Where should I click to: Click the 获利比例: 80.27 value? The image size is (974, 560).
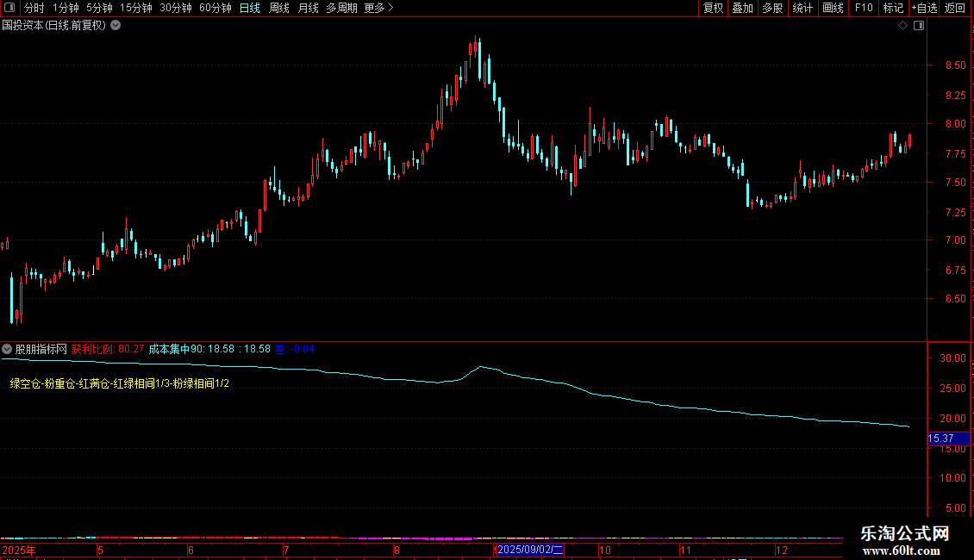click(108, 349)
